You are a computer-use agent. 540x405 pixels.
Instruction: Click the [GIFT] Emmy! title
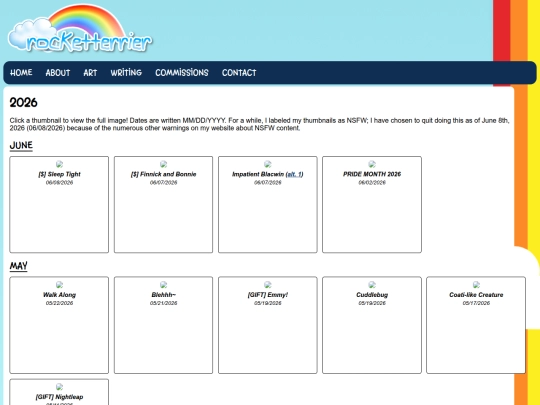(268, 295)
